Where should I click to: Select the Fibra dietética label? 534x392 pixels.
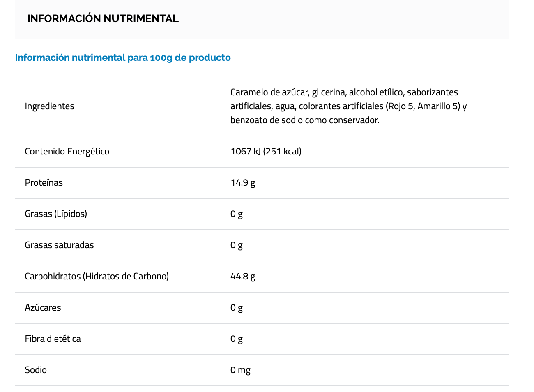53,339
